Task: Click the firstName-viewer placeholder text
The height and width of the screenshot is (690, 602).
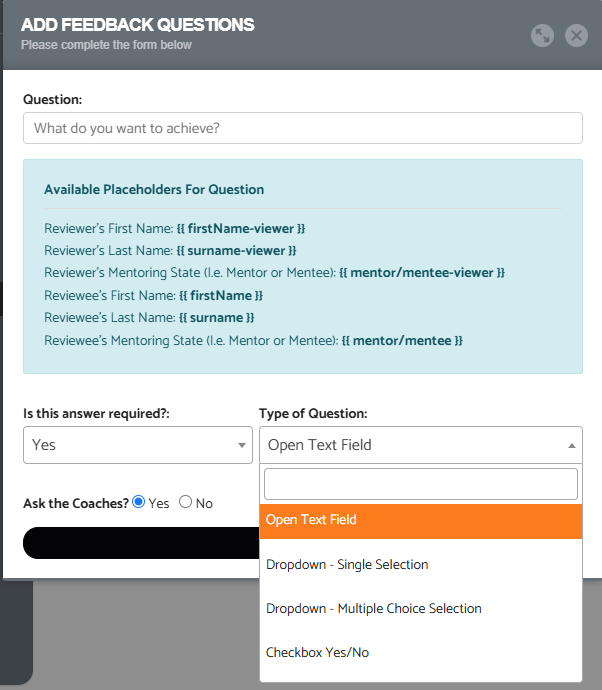Action: click(x=241, y=228)
